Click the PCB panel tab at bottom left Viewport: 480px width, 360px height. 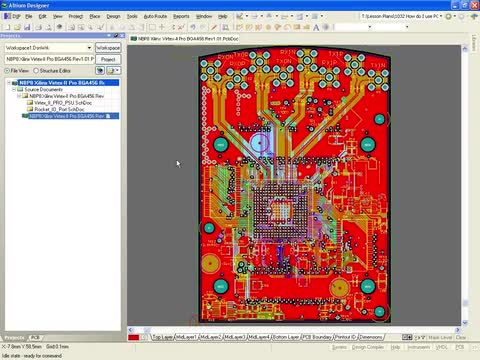click(x=36, y=338)
